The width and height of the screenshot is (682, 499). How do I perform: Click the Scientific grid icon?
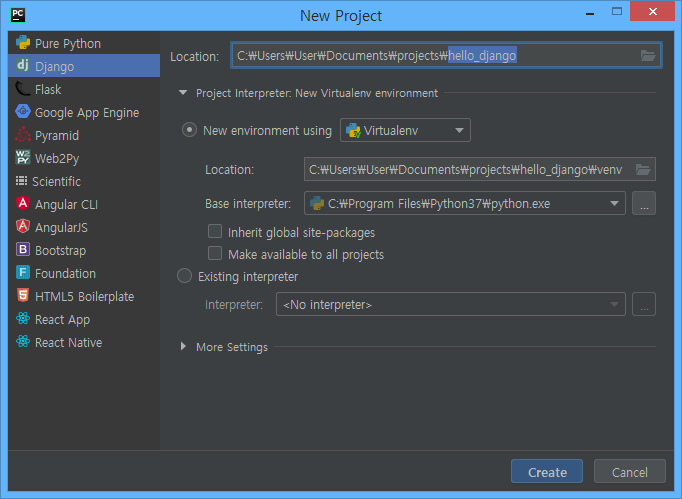click(21, 181)
